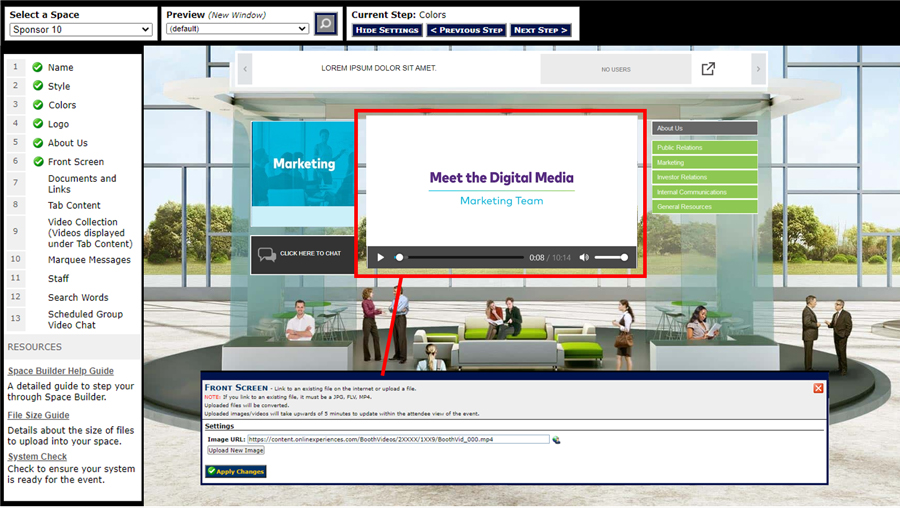This screenshot has height=508, width=900.
Task: Mute the video speaker icon
Action: pos(584,258)
